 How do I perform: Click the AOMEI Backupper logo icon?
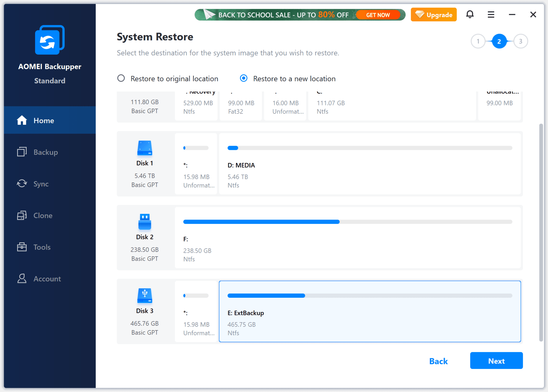[x=50, y=40]
